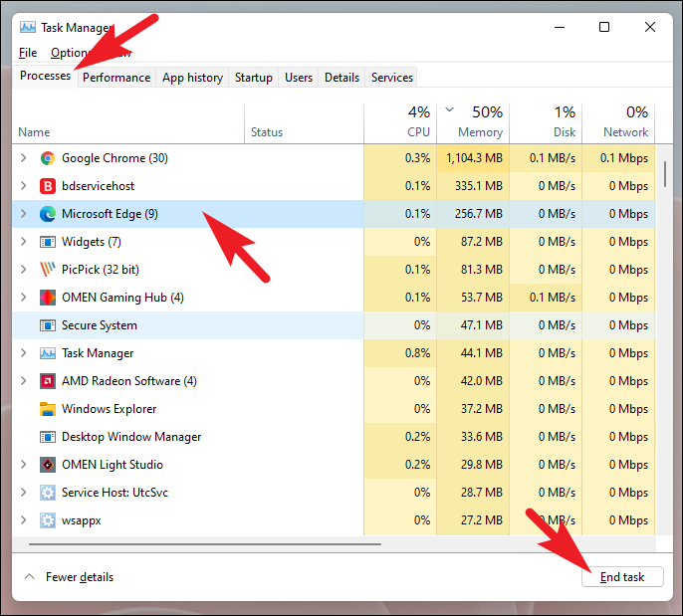683x616 pixels.
Task: Sort processes by the Memory column
Action: pos(473,123)
